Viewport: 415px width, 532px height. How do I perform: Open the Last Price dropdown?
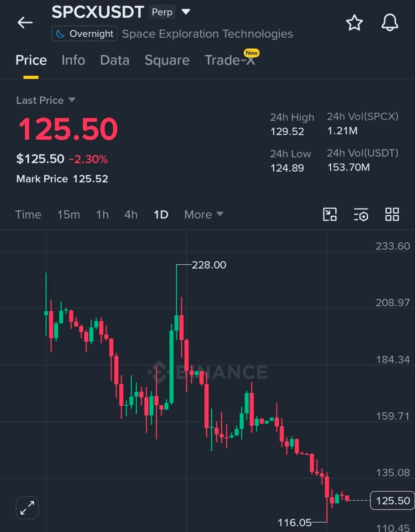46,100
